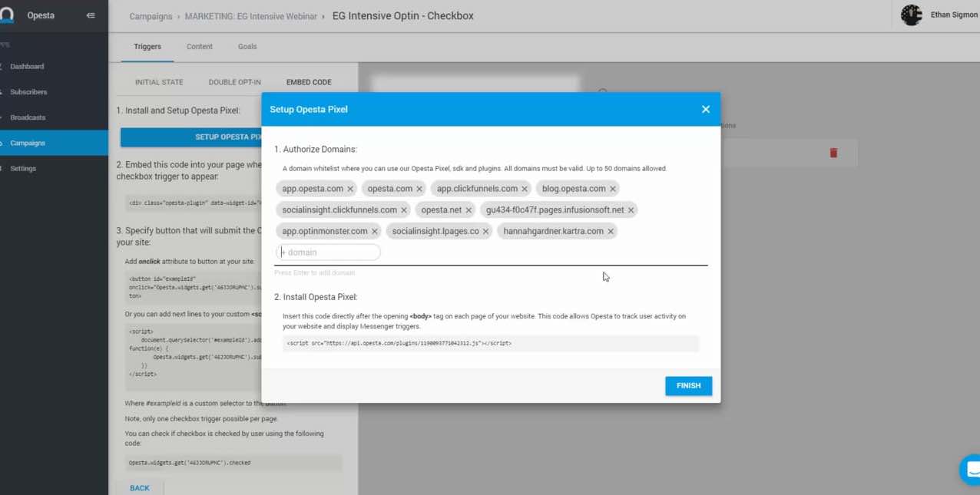
Task: Remove the opesta.com domain chip
Action: [x=419, y=189]
